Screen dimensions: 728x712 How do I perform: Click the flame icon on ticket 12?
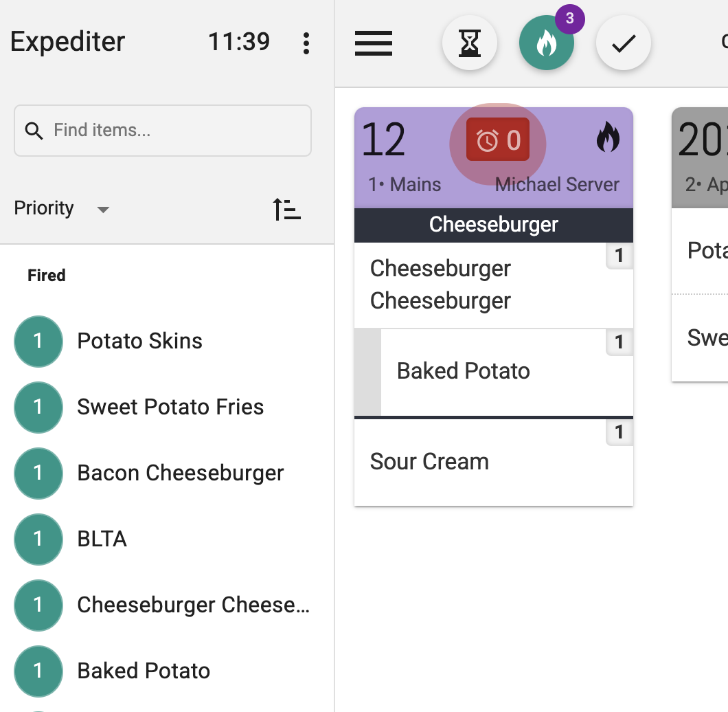(x=608, y=137)
